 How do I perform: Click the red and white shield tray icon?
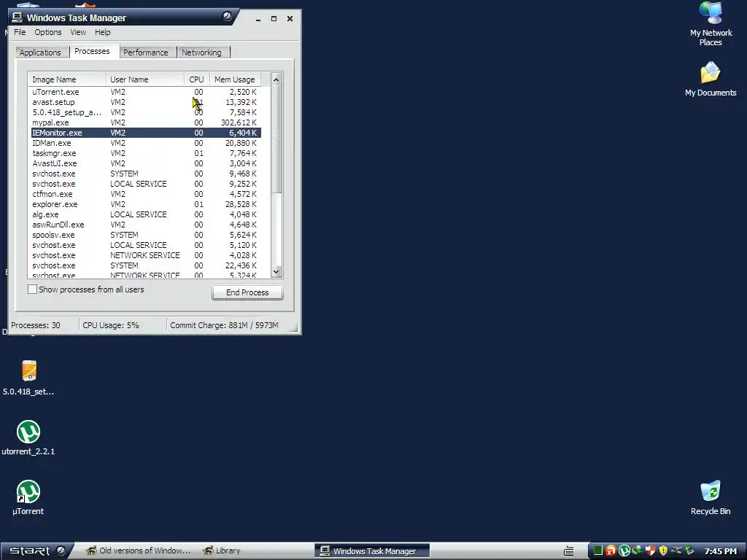650,551
